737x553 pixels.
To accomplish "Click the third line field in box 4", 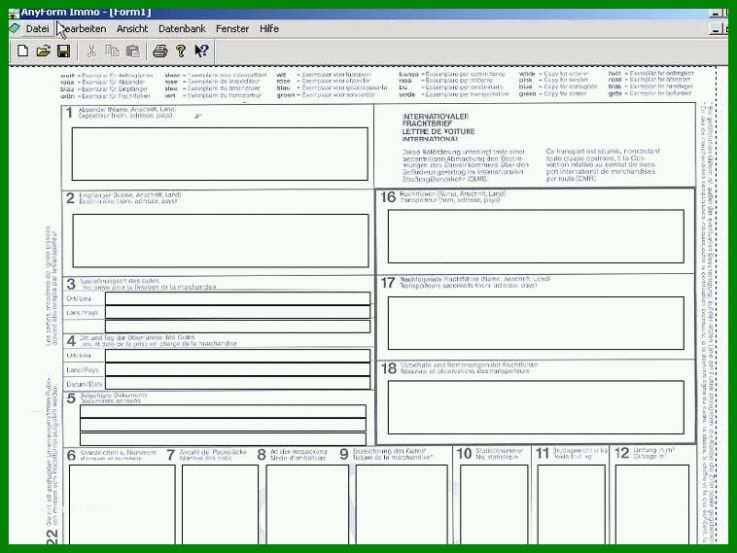I will tap(238, 383).
